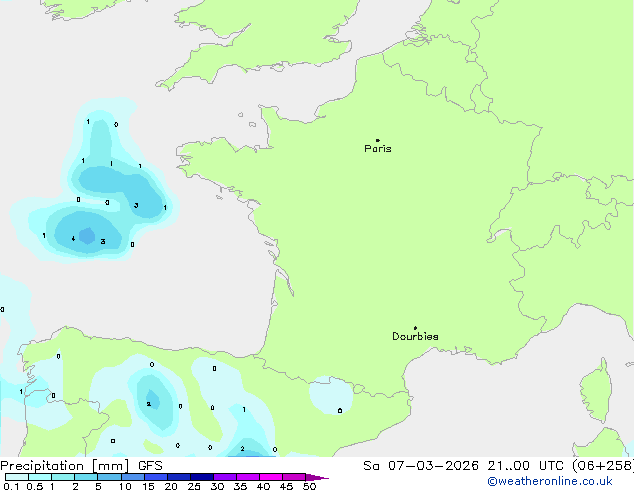The height and width of the screenshot is (490, 634).
Task: Click the '50' legend value
Action: [309, 486]
